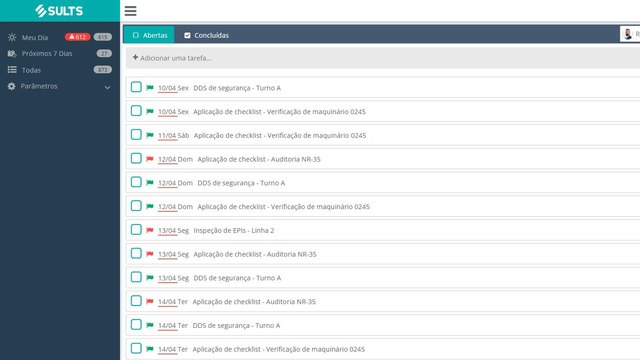Click green flag on 10/04 Verificação de maquinário task
The width and height of the screenshot is (640, 360).
(x=150, y=111)
